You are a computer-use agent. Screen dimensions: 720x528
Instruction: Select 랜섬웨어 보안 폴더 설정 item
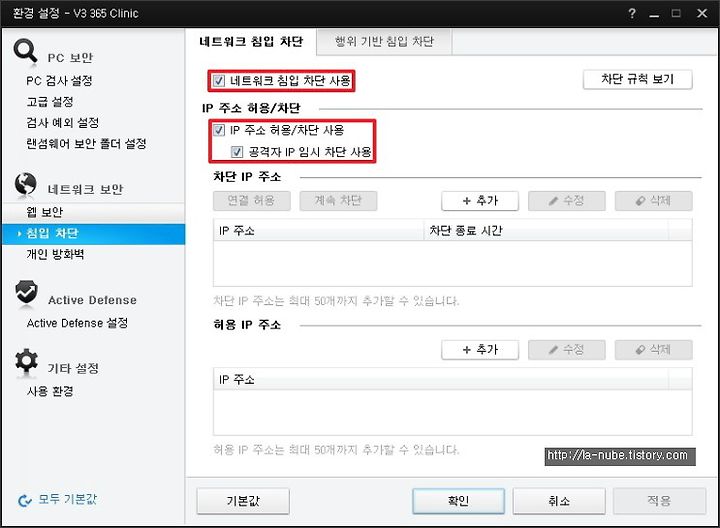[86, 144]
